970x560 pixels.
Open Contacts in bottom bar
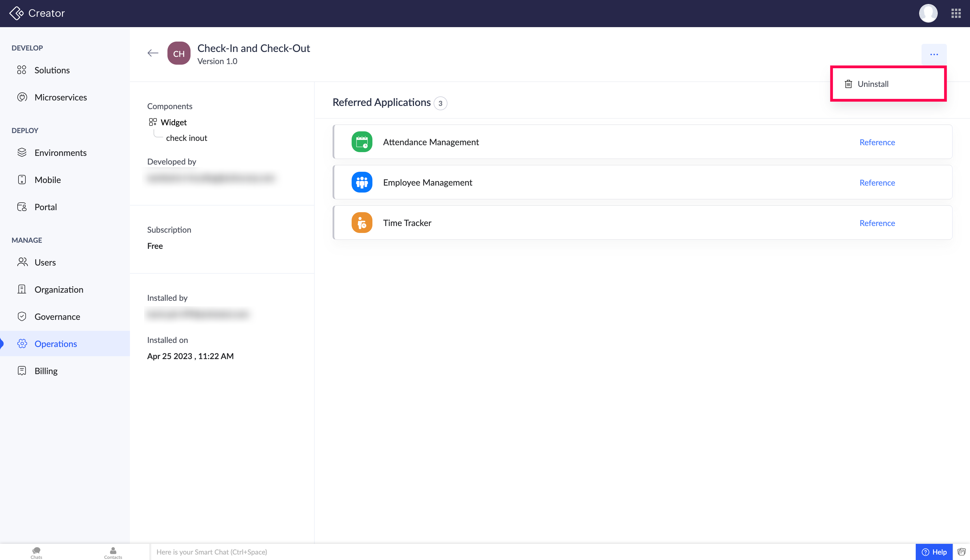pyautogui.click(x=113, y=552)
